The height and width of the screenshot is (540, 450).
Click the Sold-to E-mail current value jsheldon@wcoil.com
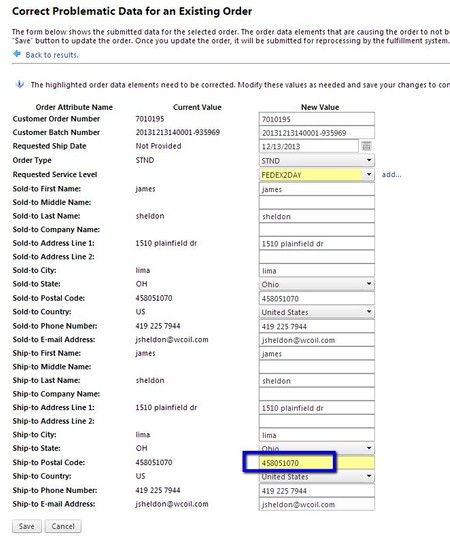click(x=172, y=340)
